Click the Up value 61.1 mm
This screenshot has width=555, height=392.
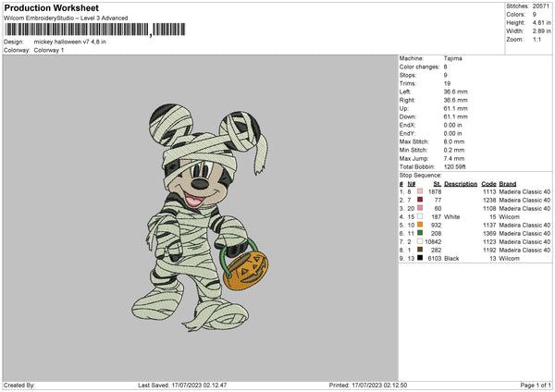(x=455, y=108)
